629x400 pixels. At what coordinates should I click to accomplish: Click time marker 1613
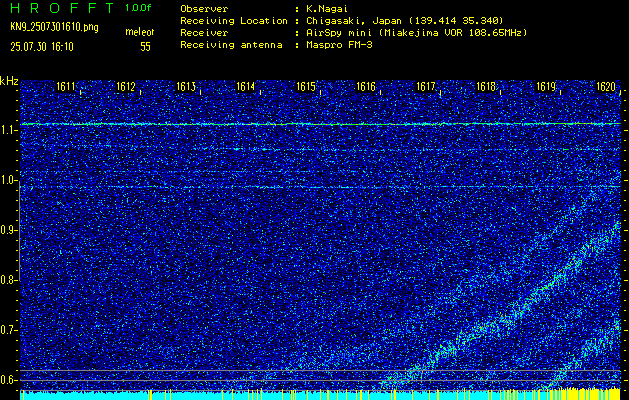186,87
